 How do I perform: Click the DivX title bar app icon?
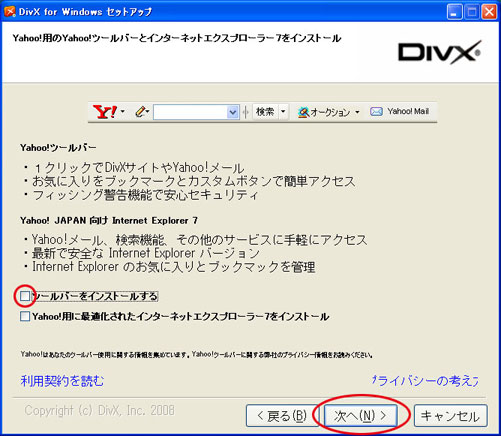pyautogui.click(x=10, y=12)
